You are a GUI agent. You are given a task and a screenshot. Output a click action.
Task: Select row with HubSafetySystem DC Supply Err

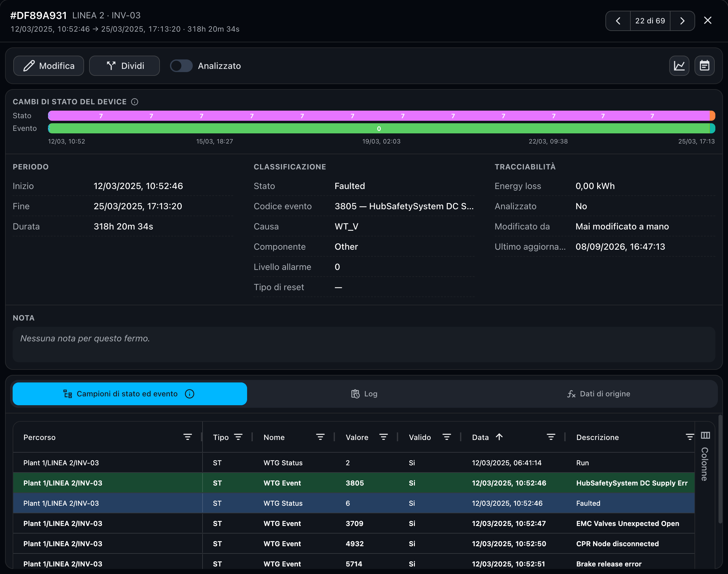click(x=354, y=483)
